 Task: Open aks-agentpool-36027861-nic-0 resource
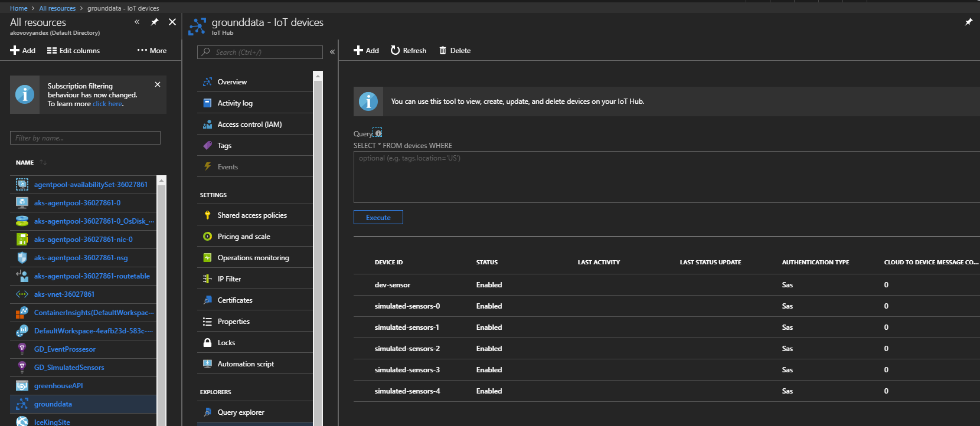83,239
